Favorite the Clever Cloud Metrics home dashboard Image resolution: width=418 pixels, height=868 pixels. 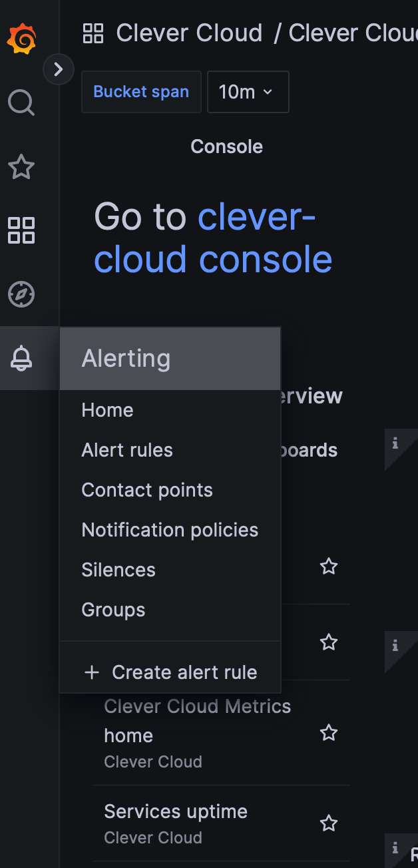click(x=328, y=732)
